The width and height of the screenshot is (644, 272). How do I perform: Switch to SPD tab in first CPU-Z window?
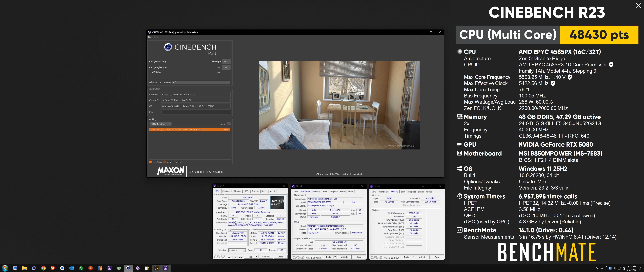246,191
